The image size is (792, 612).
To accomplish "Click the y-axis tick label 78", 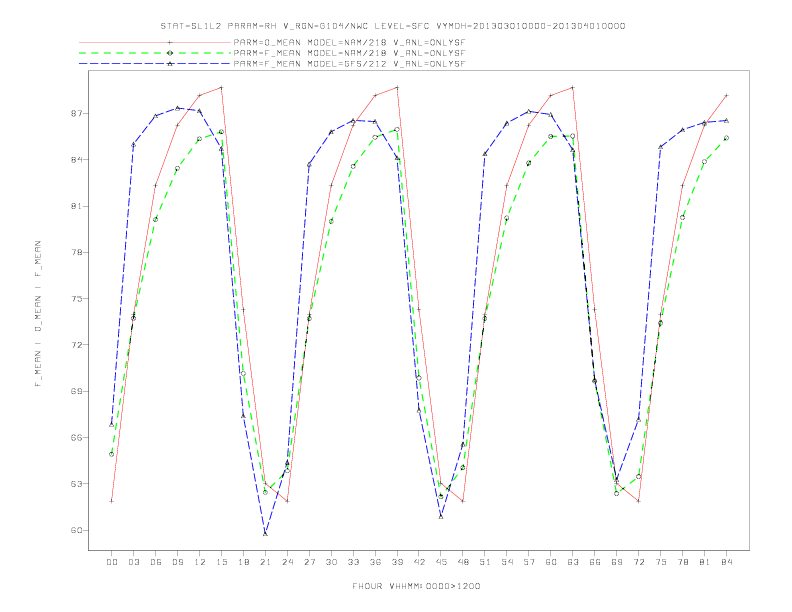I will coord(75,252).
